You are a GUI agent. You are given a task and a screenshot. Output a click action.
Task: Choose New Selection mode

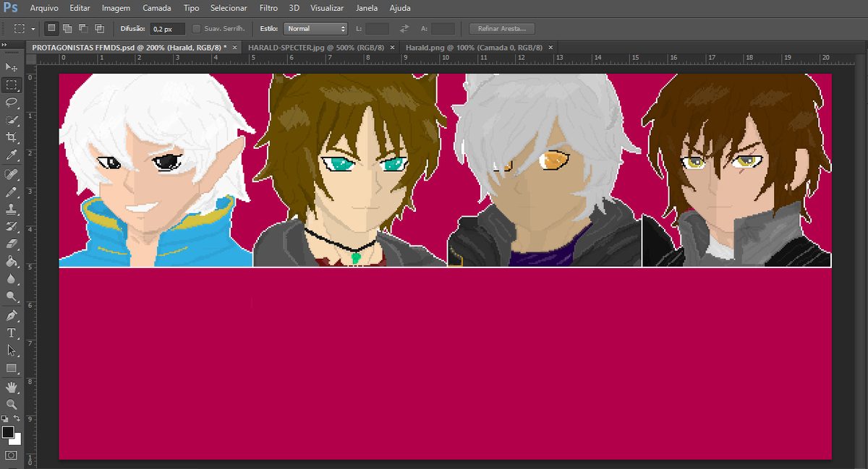click(51, 29)
